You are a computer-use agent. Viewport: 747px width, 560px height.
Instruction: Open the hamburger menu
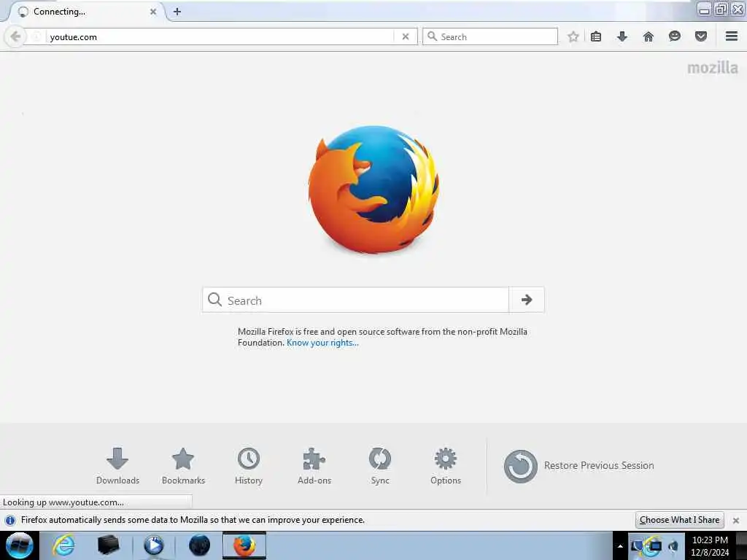point(732,36)
